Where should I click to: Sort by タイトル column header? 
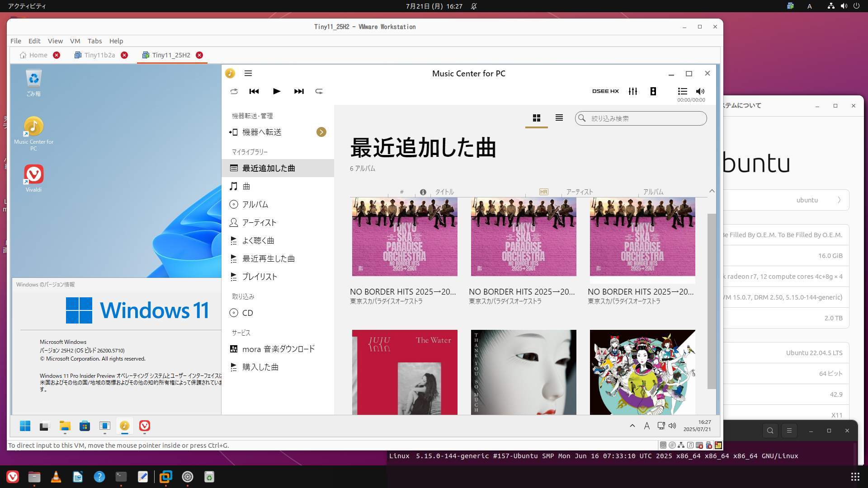coord(444,192)
